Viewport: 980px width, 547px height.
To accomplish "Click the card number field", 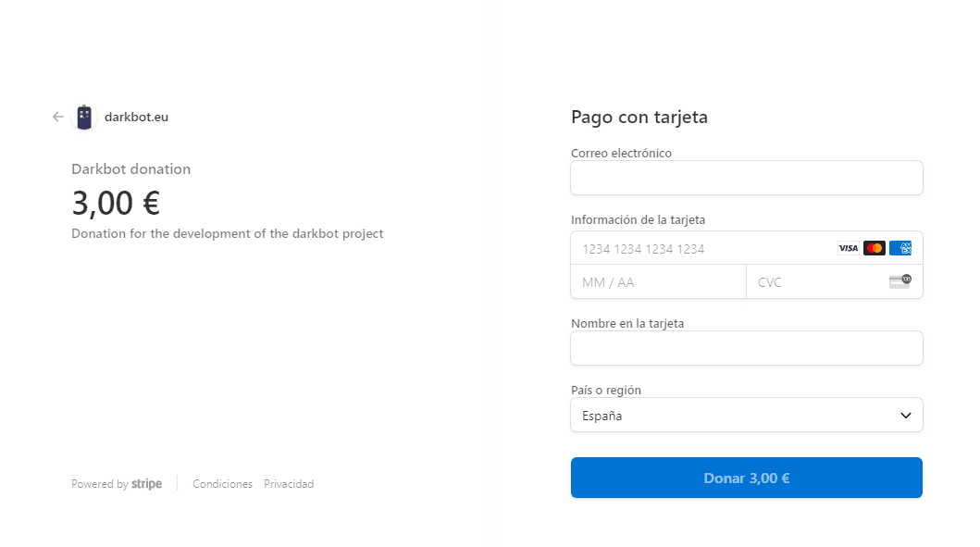I will 703,248.
